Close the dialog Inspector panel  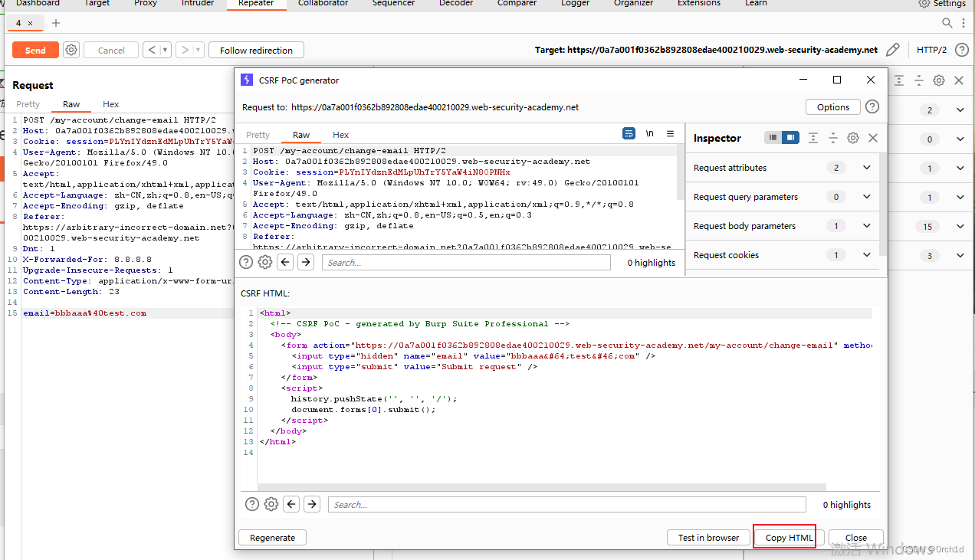tap(873, 138)
